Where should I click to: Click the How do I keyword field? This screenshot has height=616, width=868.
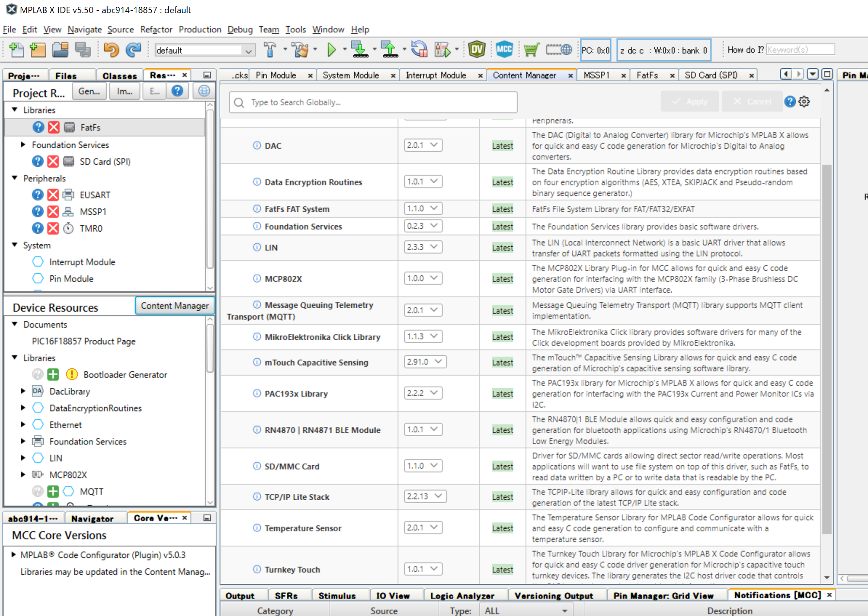click(800, 49)
